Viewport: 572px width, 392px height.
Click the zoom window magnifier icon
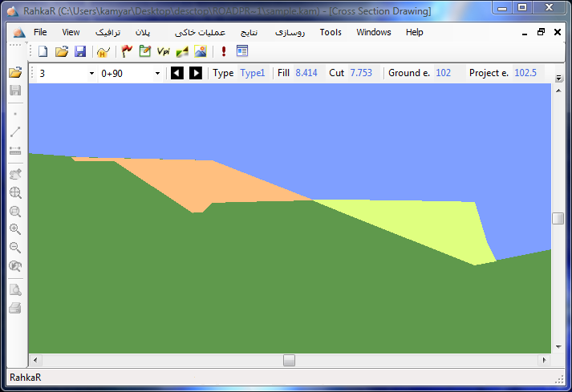[x=15, y=211]
